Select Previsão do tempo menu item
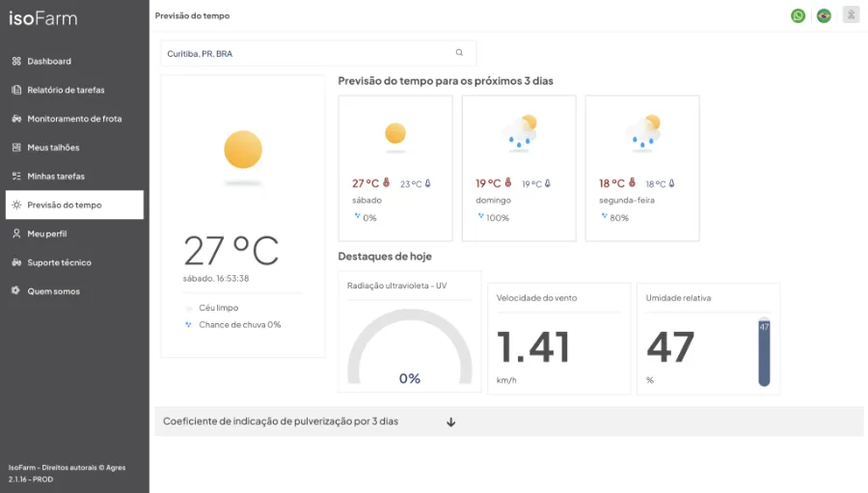Viewport: 868px width, 493px height. (74, 205)
